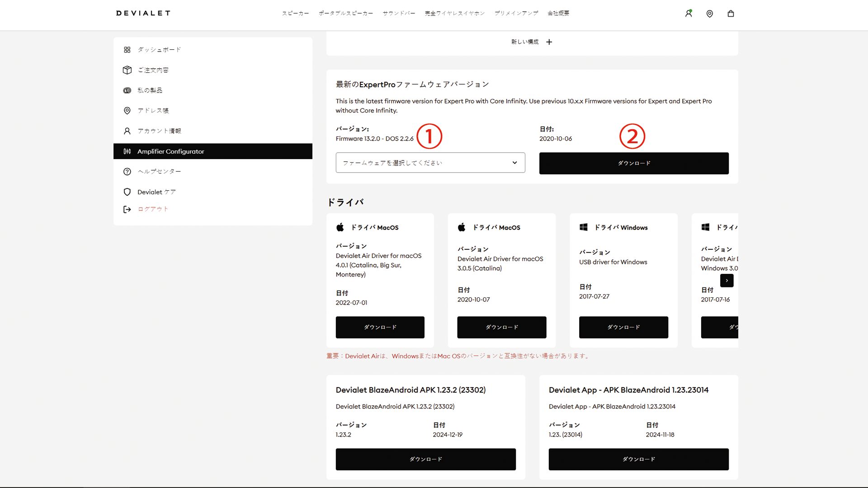Click USB driver for Windows version text
The height and width of the screenshot is (488, 868).
(613, 262)
